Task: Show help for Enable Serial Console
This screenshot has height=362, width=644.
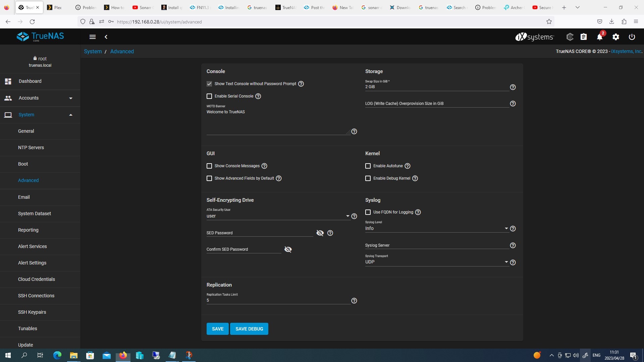Action: click(258, 96)
